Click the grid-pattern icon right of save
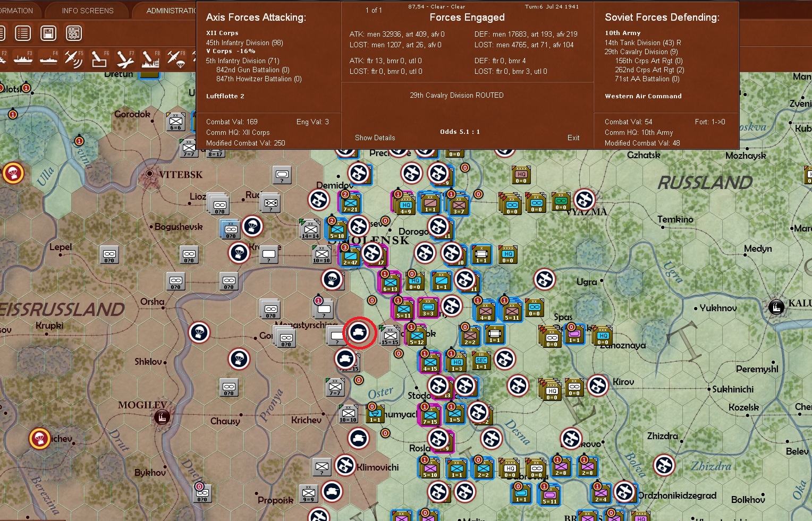Viewport: 812px width, 521px height. [74, 33]
